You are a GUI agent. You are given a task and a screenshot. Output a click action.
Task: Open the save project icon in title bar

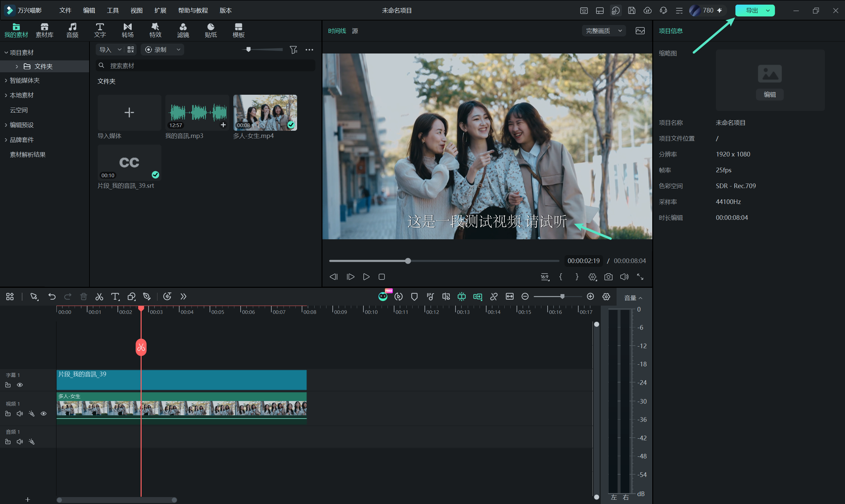click(631, 11)
